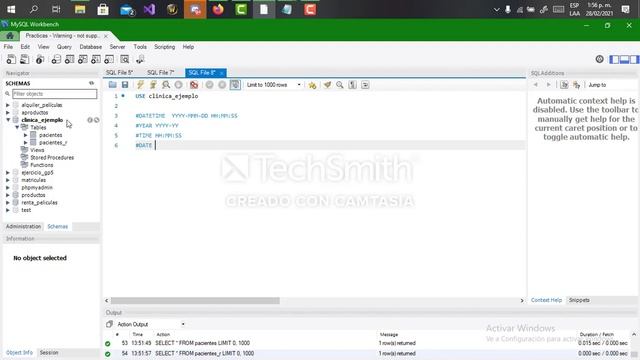Open the object inspector info icon

point(40,59)
